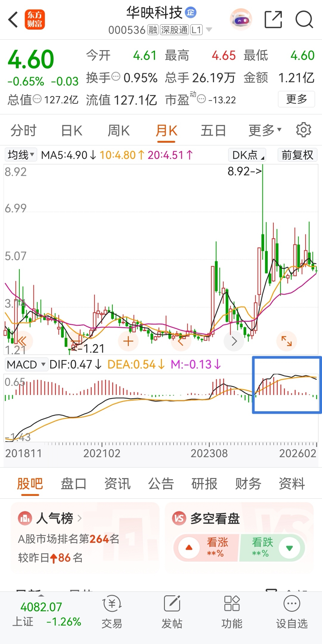The width and height of the screenshot is (322, 644).
Task: Tap the 202308 date axis label
Action: point(209,454)
